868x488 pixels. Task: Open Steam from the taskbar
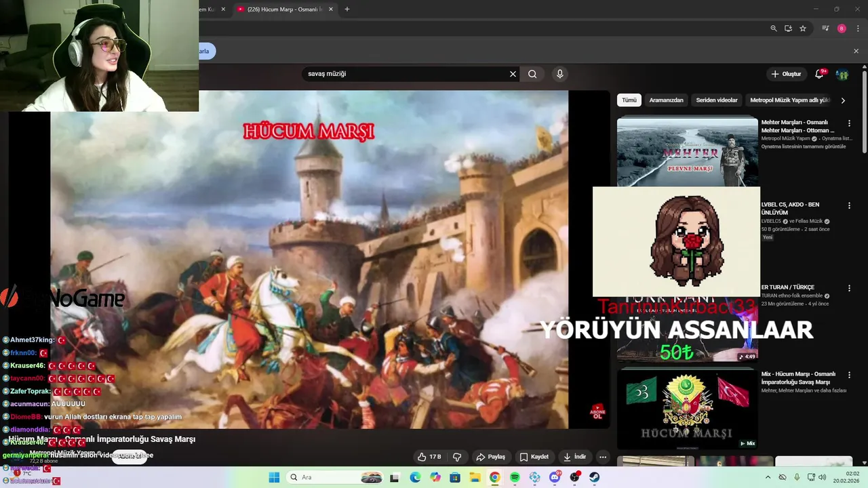coord(595,477)
